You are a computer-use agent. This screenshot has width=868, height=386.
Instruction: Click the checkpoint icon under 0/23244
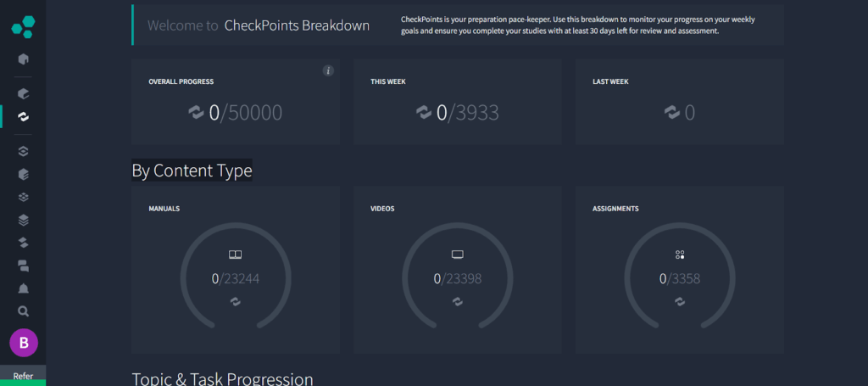pyautogui.click(x=236, y=301)
